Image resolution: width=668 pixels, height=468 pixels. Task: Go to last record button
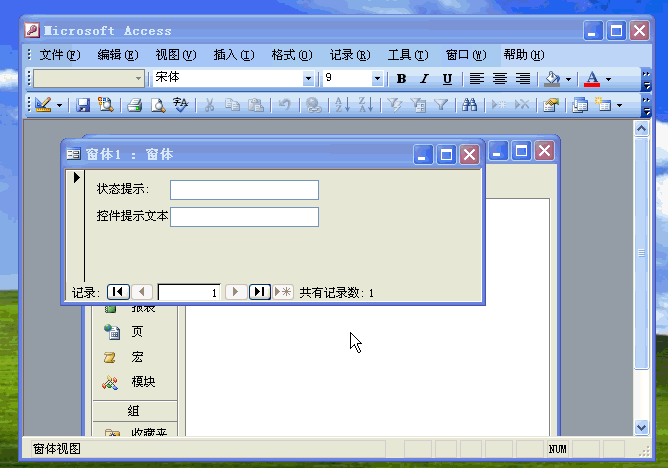tap(259, 292)
